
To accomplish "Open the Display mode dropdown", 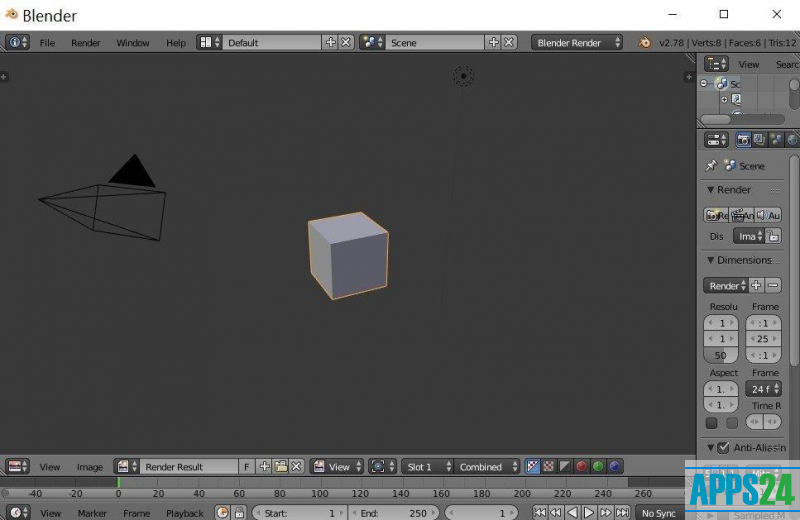I will 749,236.
